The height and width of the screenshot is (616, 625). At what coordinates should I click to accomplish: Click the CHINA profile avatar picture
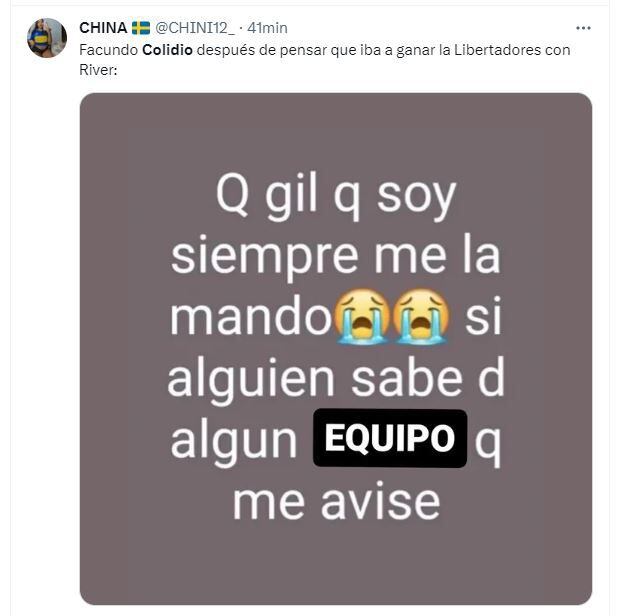point(47,38)
